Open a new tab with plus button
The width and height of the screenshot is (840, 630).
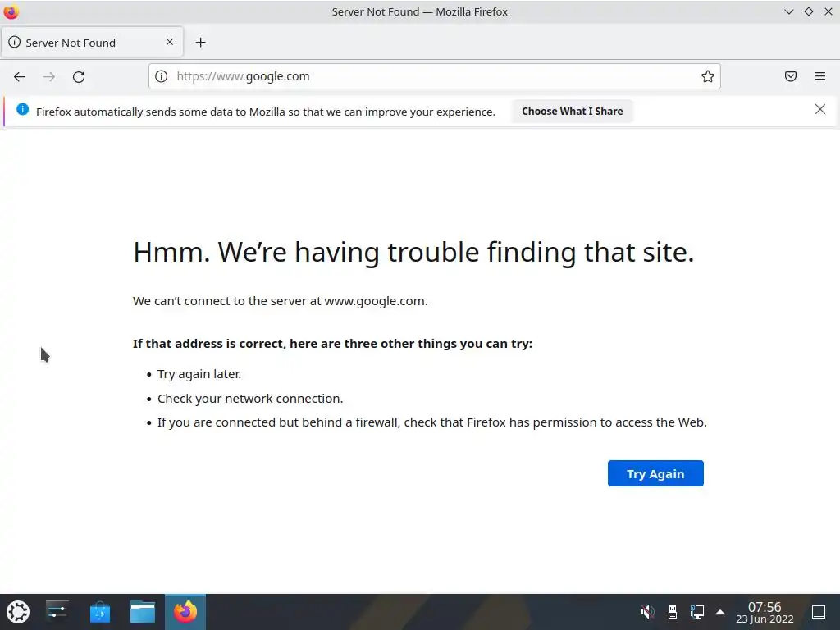200,43
